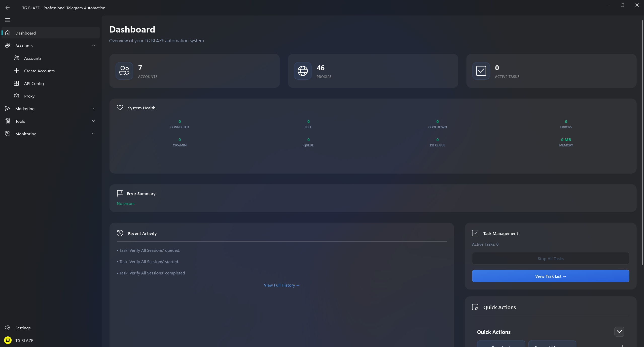This screenshot has width=644, height=347.
Task: Open the Dashboard page
Action: click(51, 33)
